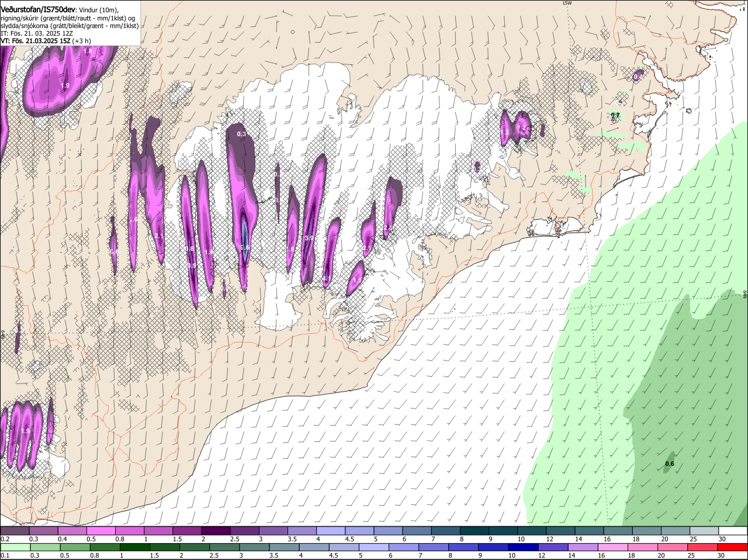Click the 'IT: Fös. 21. 03. 2025 12Z' line
748x560 pixels.
(37, 33)
